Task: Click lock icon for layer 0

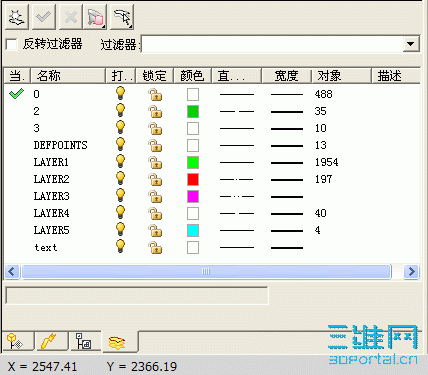Action: point(155,94)
